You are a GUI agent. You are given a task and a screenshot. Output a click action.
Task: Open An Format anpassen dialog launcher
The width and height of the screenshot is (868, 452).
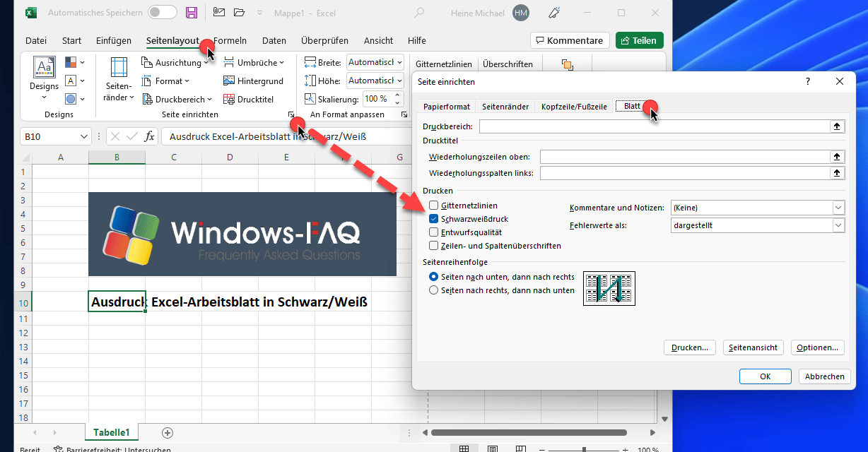(x=404, y=114)
